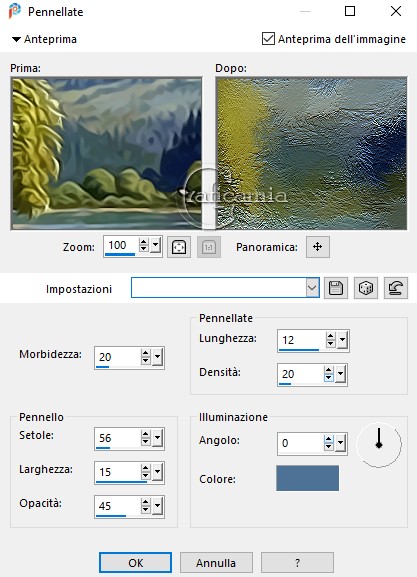This screenshot has width=417, height=577.
Task: Toggle Anteprima dell'immagine checkbox
Action: (x=268, y=39)
